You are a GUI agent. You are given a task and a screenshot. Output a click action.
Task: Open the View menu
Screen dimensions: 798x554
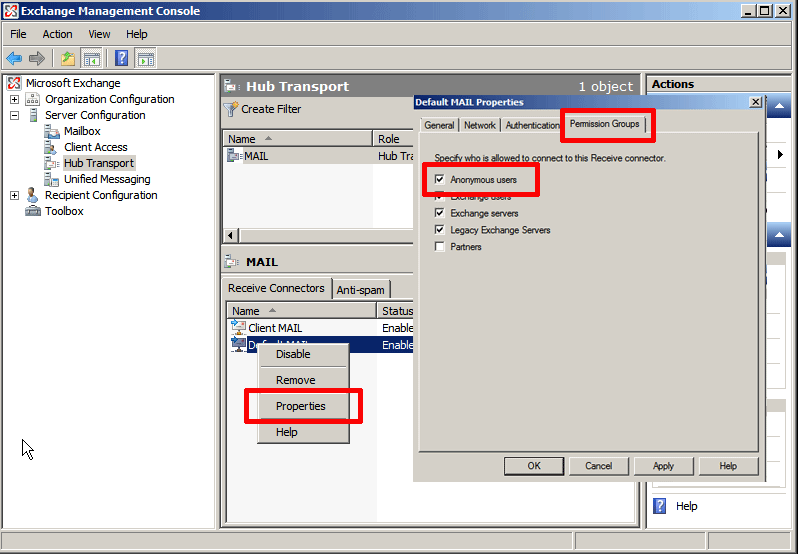tap(99, 34)
